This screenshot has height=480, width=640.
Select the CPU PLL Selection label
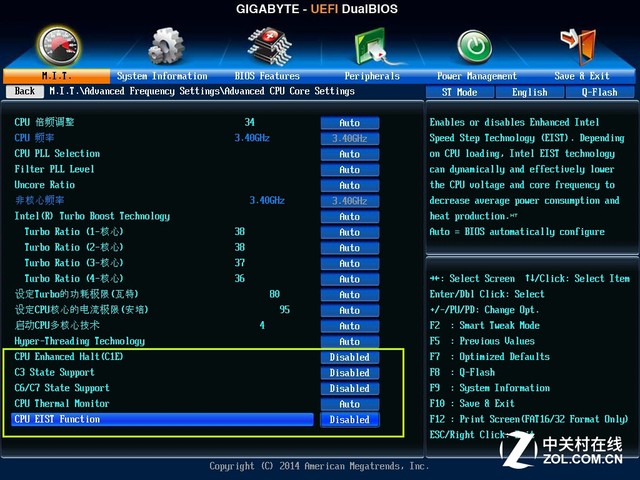[x=57, y=154]
